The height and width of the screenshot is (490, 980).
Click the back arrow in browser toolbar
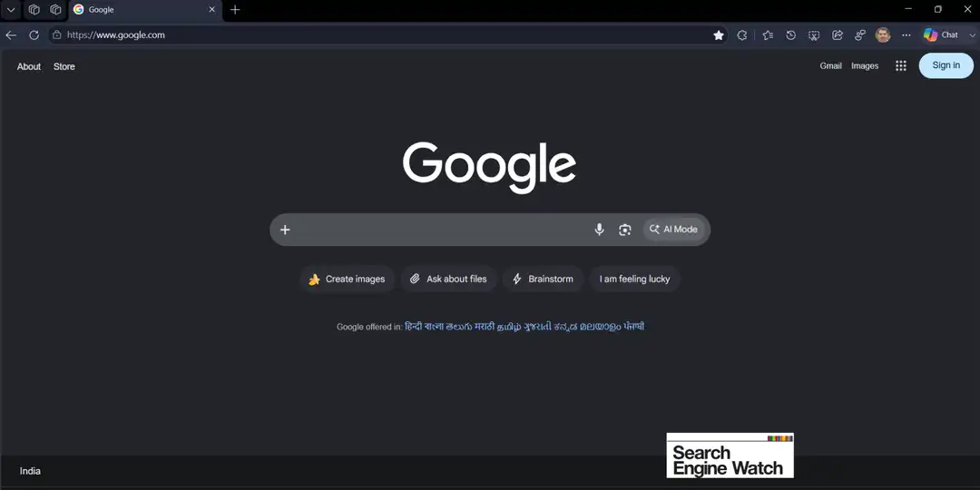tap(11, 35)
